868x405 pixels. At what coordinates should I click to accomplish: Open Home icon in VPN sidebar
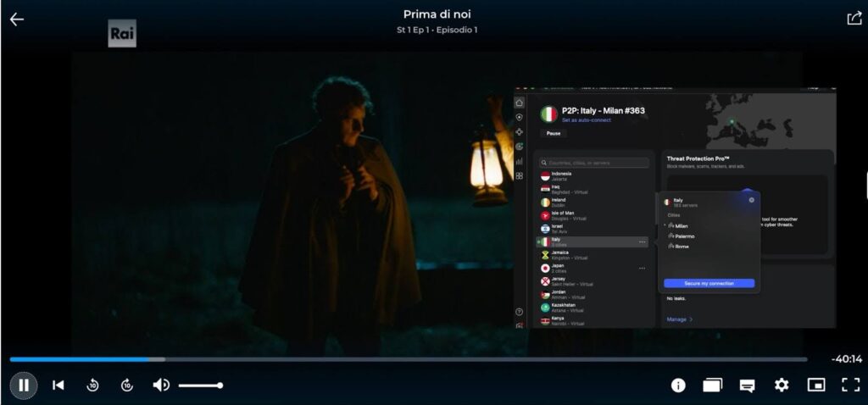coord(520,103)
